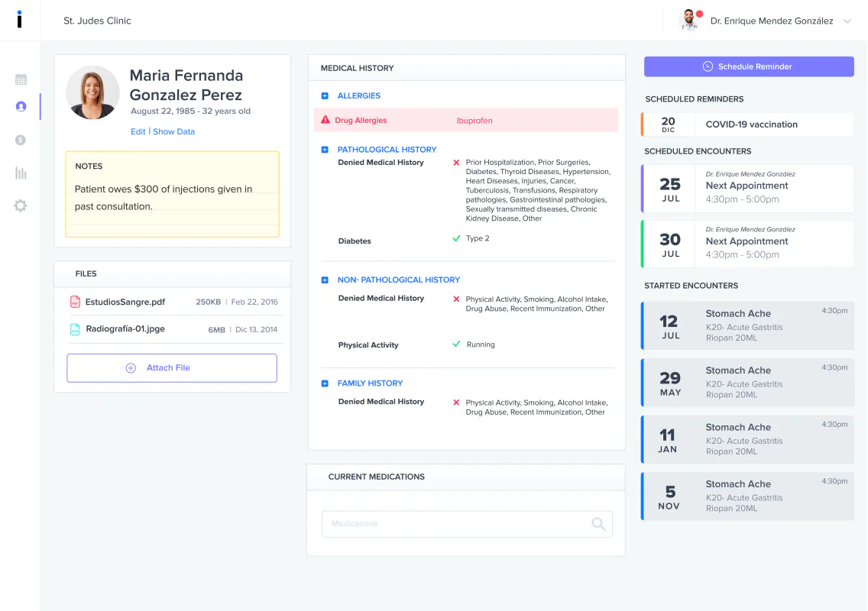Collapse the Pathological History section

click(325, 150)
